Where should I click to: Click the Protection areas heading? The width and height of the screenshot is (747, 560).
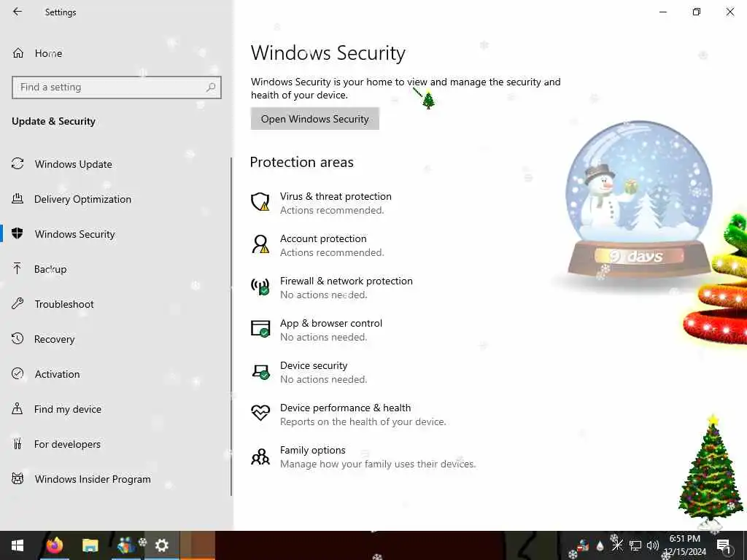(x=301, y=163)
